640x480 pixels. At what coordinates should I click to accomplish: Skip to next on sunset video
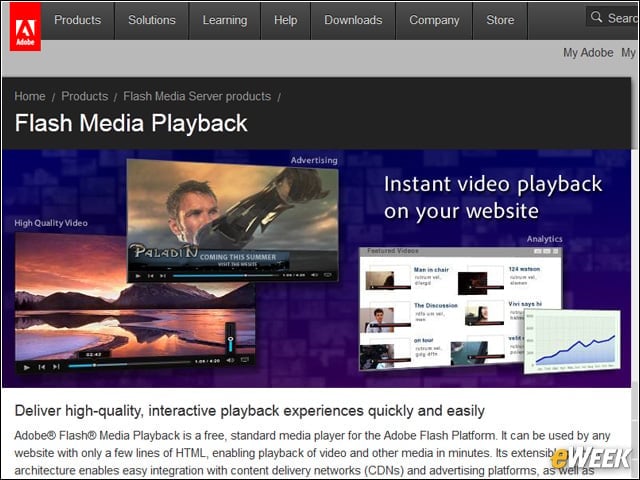[x=56, y=367]
